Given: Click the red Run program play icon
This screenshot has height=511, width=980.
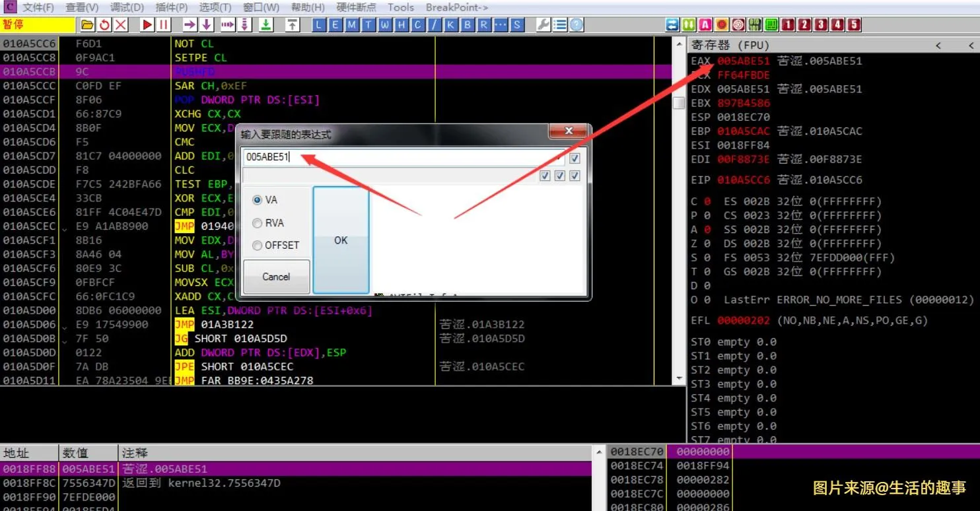Looking at the screenshot, I should (147, 25).
